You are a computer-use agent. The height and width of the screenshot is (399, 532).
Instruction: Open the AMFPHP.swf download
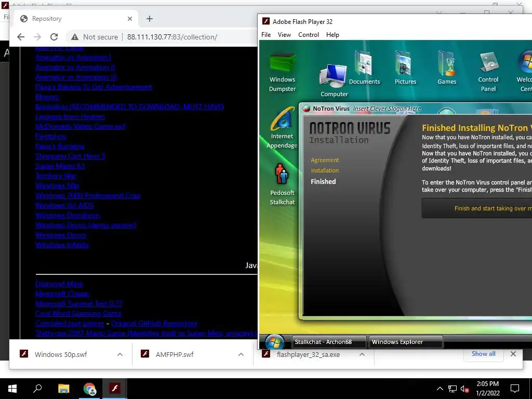175,354
